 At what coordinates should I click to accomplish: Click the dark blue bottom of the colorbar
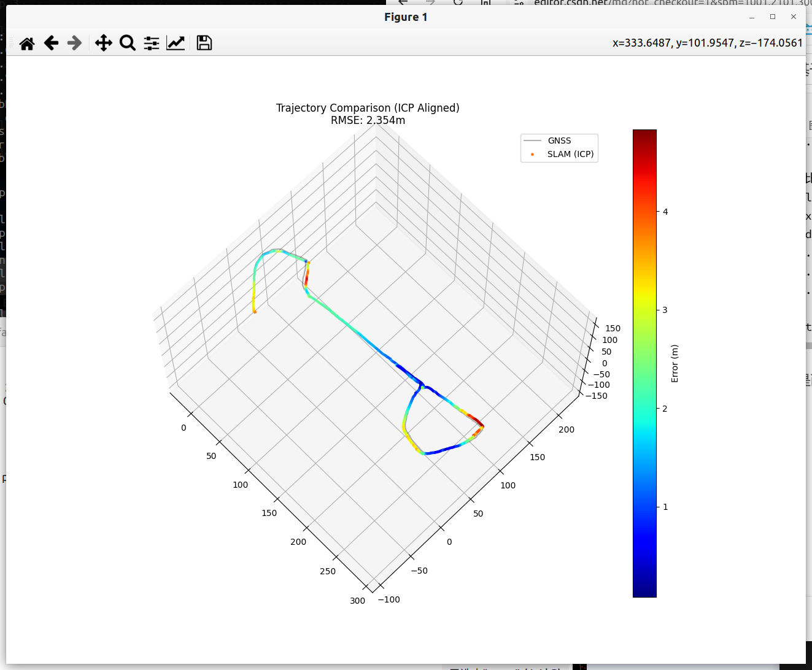coord(644,589)
